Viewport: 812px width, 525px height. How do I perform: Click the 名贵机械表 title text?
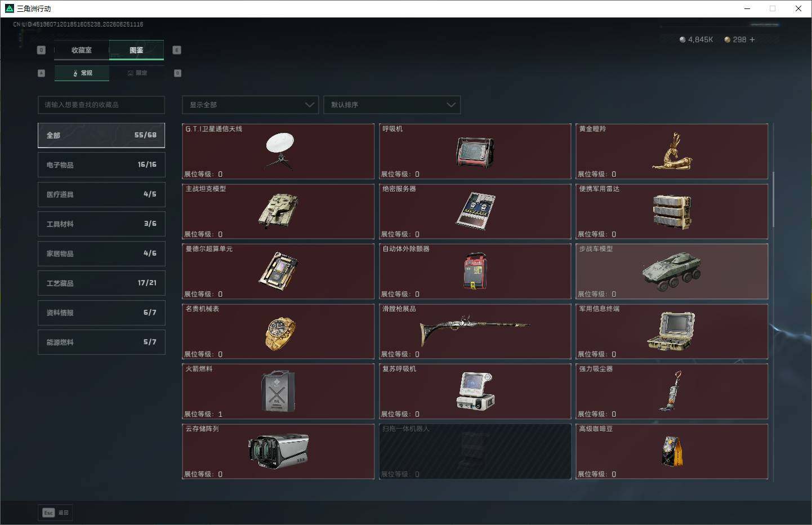coord(203,309)
